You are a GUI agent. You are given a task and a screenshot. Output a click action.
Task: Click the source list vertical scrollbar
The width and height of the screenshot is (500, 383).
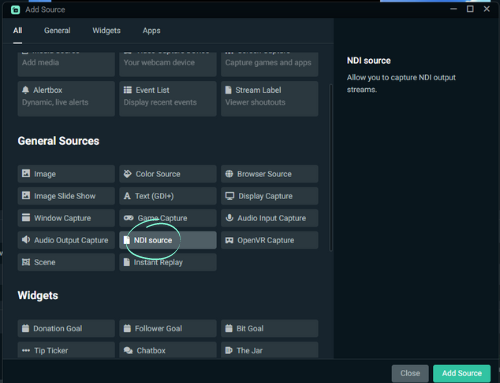pos(331,167)
